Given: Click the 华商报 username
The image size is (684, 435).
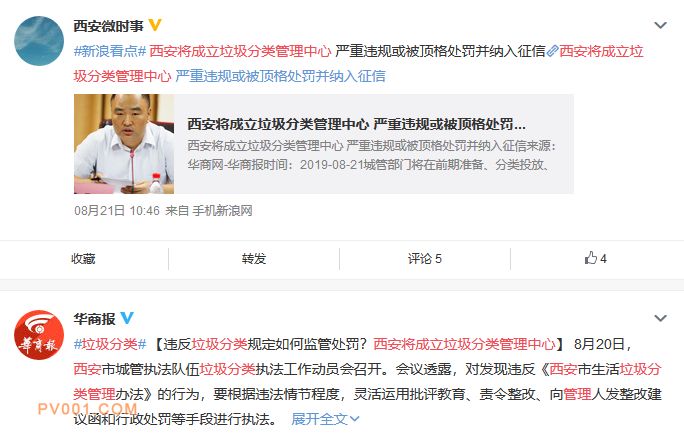Looking at the screenshot, I should pos(95,319).
